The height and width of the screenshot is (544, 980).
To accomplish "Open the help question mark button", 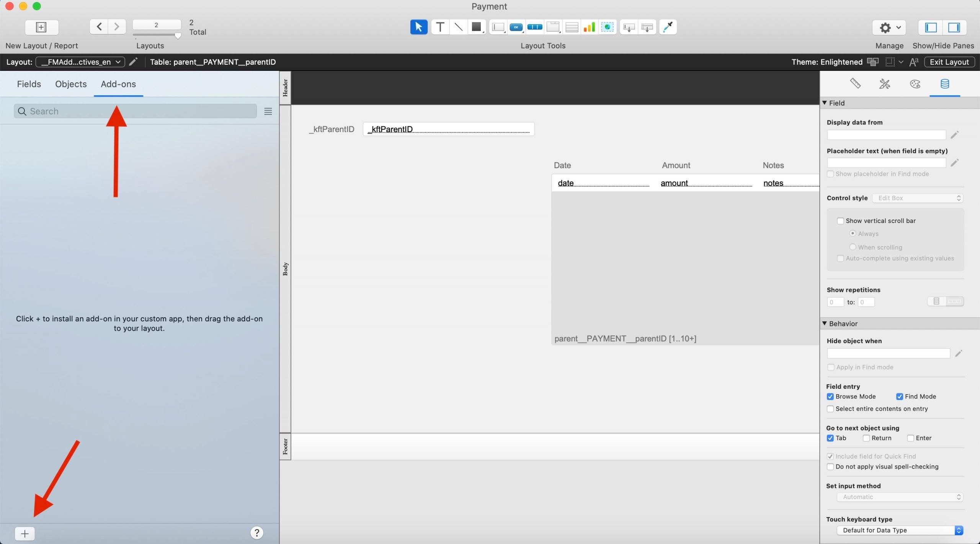I will pos(257,533).
